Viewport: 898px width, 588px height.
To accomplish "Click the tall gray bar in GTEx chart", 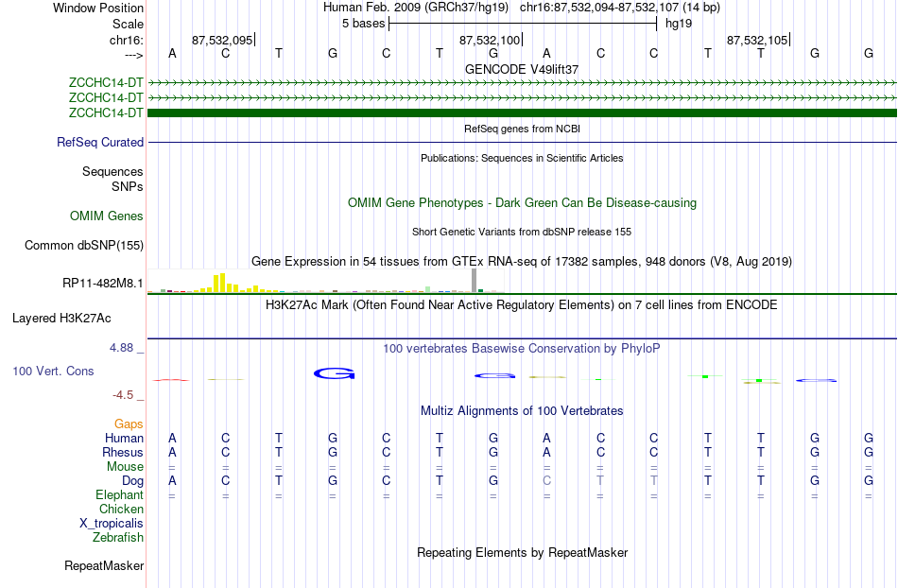I will pos(475,281).
